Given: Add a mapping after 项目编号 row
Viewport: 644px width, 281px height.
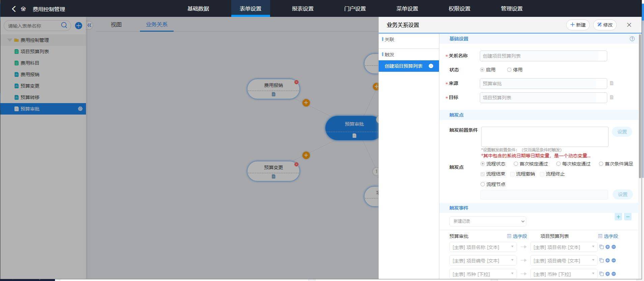Looking at the screenshot, I should pyautogui.click(x=608, y=260).
